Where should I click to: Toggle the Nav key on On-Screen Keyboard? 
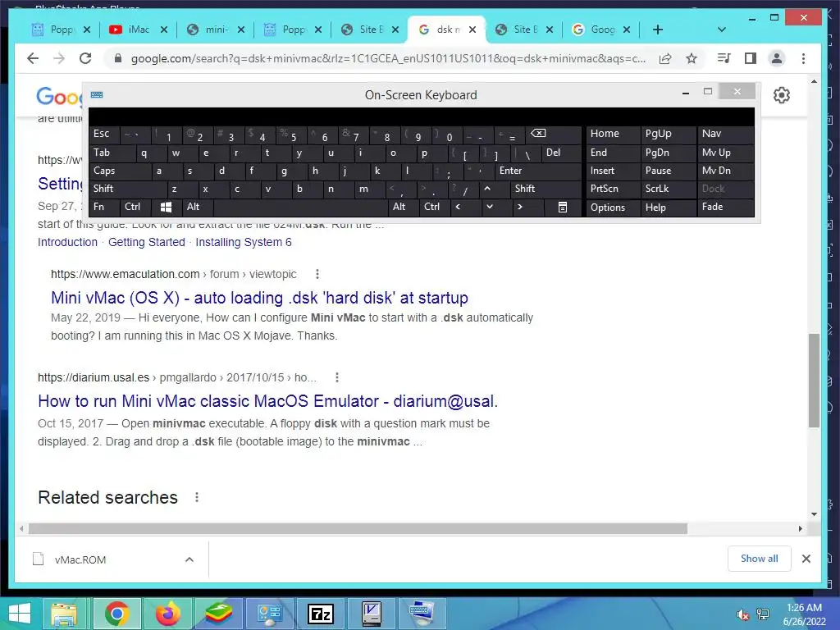pyautogui.click(x=725, y=134)
